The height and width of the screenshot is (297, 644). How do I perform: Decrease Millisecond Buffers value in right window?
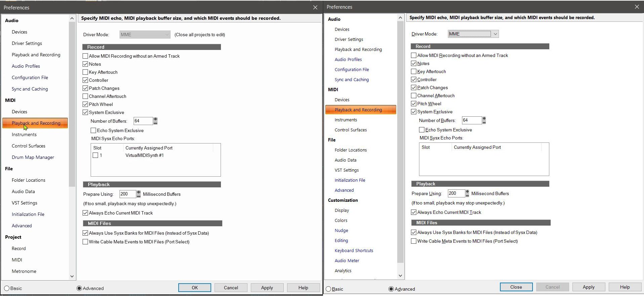point(467,195)
